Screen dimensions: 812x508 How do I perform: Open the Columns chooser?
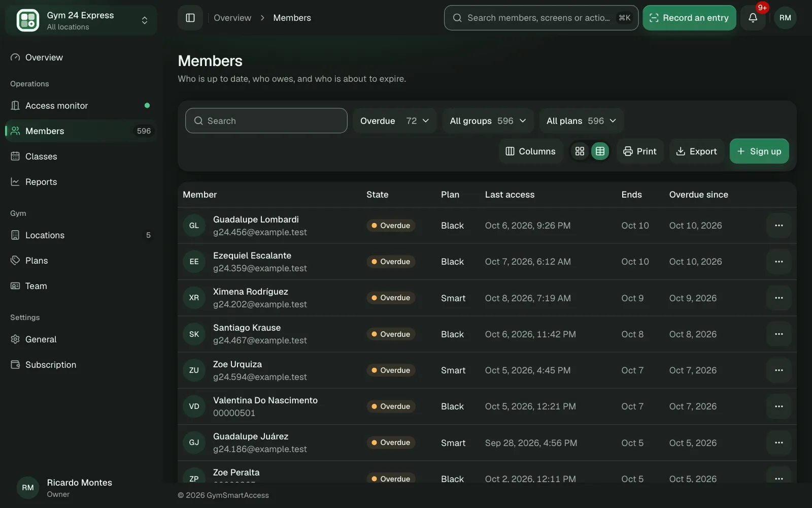click(531, 151)
